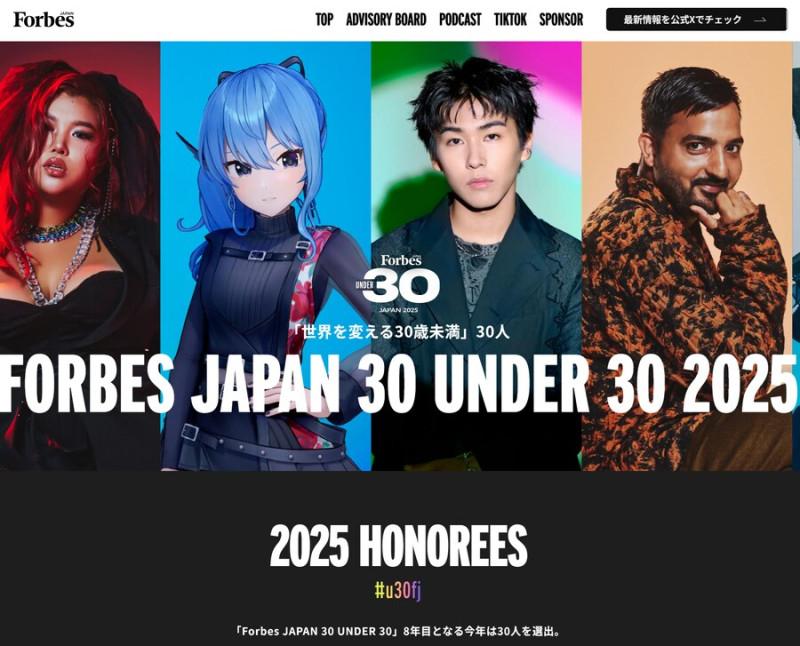Viewport: 800px width, 646px height.
Task: Click the Forbes Under 30 Japan 2025 emblem
Action: pos(397,284)
